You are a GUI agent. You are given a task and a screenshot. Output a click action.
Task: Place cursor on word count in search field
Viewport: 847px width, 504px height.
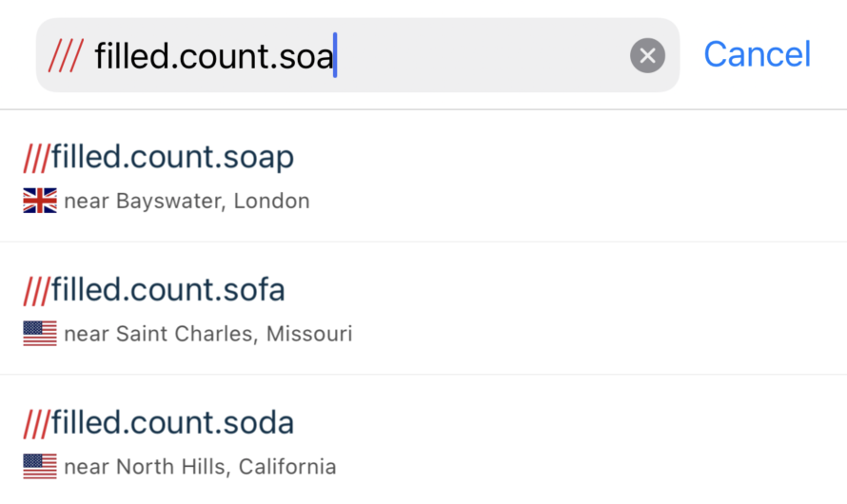pyautogui.click(x=225, y=57)
